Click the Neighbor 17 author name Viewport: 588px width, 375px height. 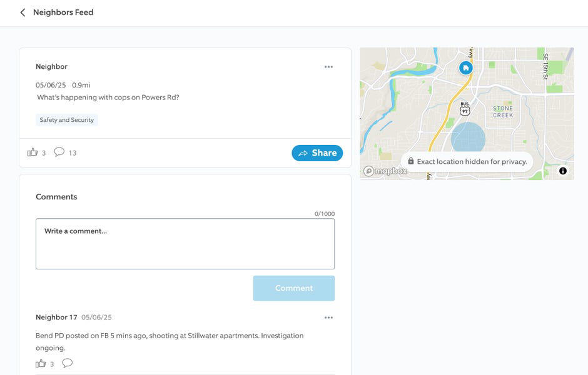56,317
